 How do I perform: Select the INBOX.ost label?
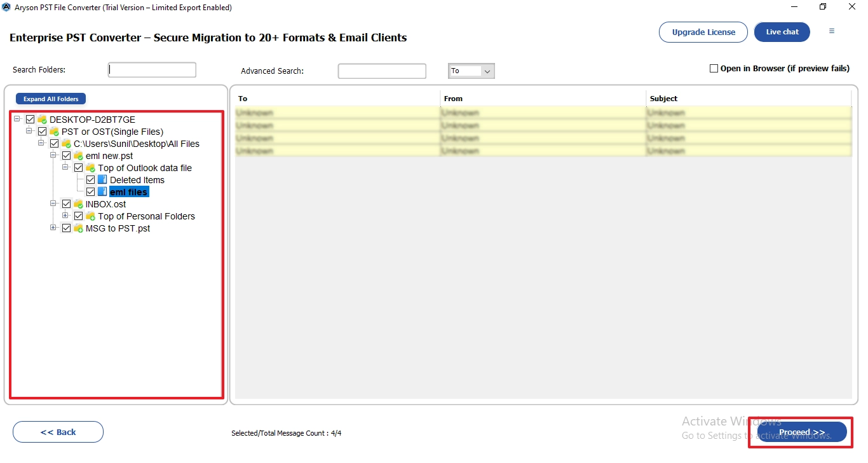pyautogui.click(x=106, y=204)
